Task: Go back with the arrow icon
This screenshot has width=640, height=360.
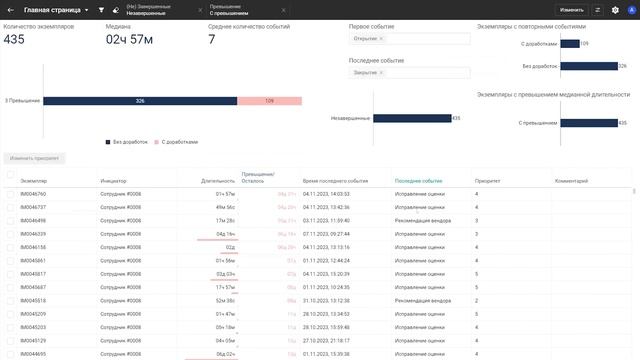Action: point(11,10)
